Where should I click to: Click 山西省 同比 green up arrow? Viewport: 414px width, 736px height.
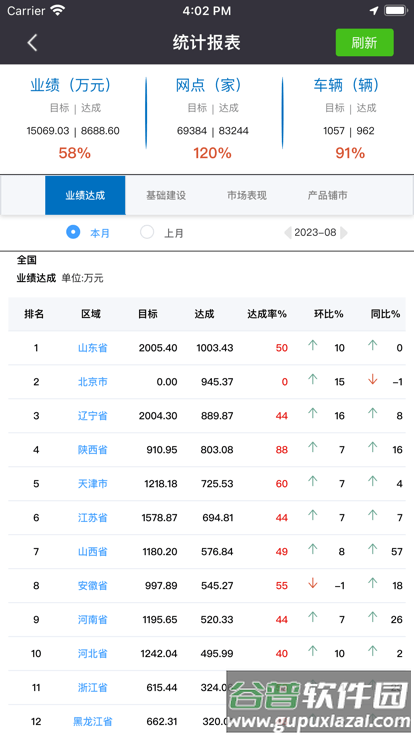(x=373, y=549)
